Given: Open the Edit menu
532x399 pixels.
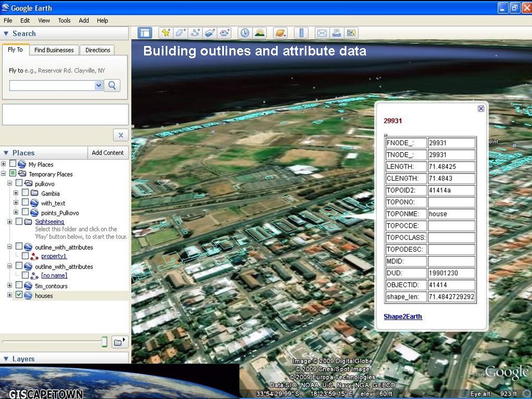Looking at the screenshot, I should (x=25, y=21).
